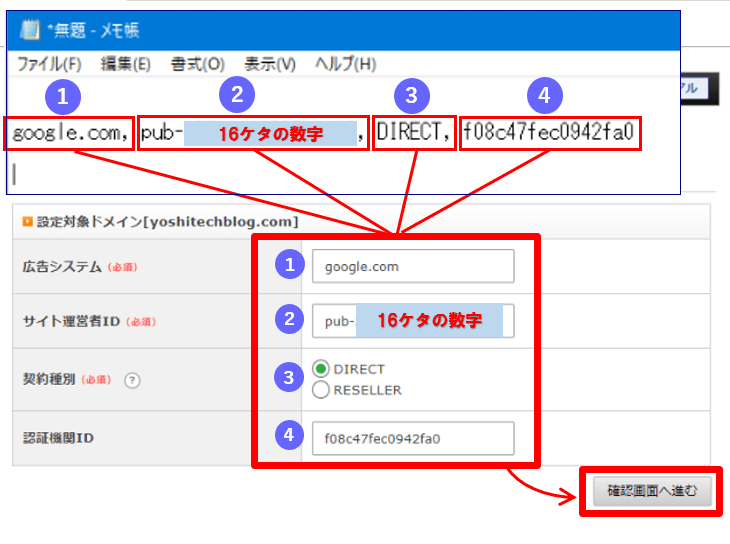Click the サイト運営者ID input field

click(x=413, y=320)
